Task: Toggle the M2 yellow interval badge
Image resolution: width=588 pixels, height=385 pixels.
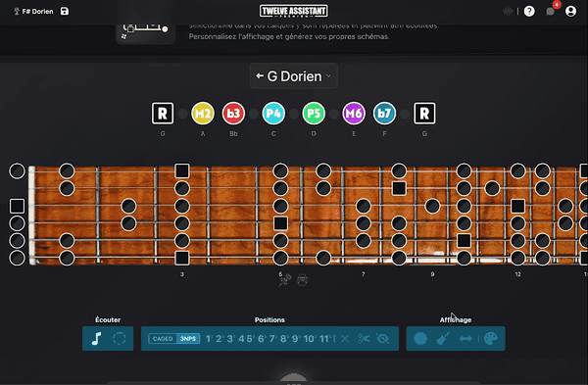Action: click(203, 113)
